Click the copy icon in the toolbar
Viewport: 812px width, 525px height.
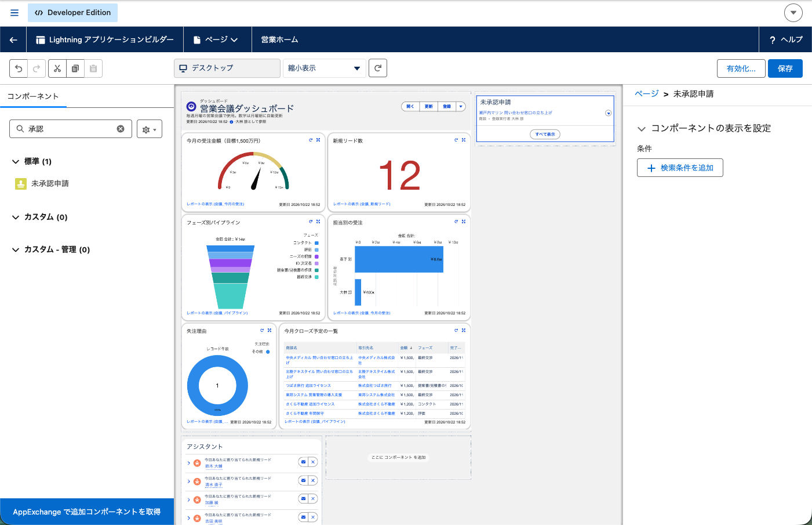pyautogui.click(x=75, y=68)
